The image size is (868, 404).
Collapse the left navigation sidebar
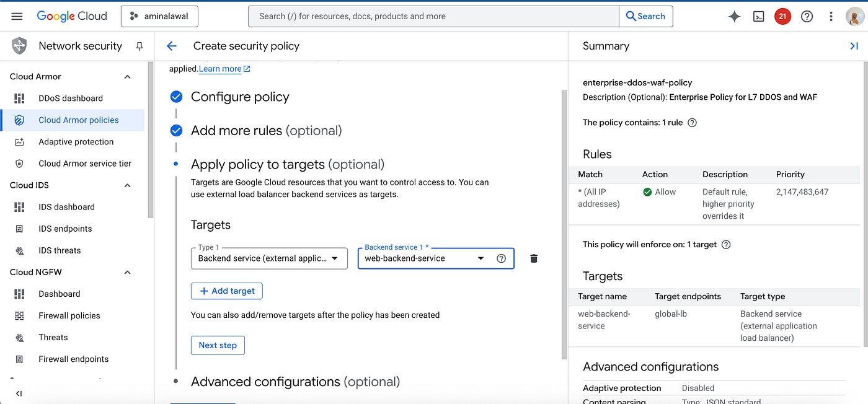[19, 393]
